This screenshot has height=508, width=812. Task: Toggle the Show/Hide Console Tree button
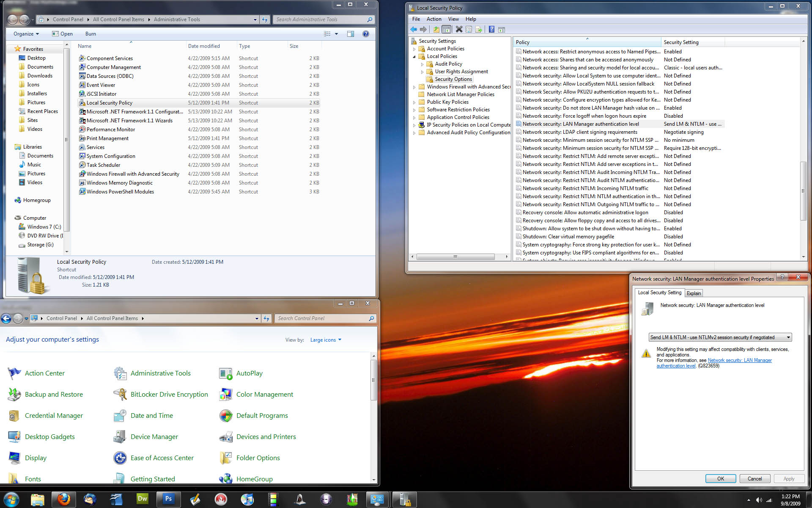click(447, 30)
